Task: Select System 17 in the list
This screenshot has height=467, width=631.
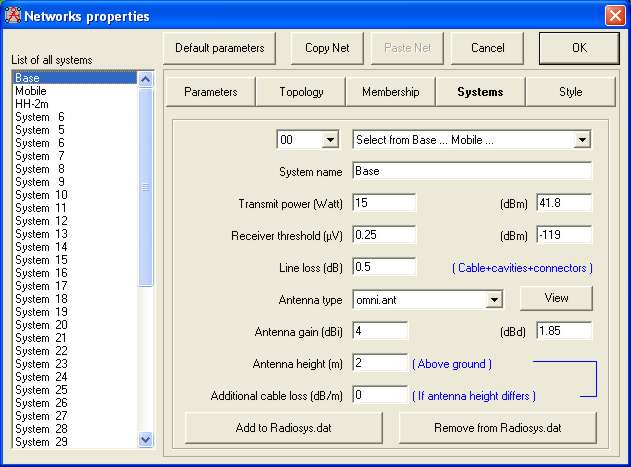Action: 75,286
